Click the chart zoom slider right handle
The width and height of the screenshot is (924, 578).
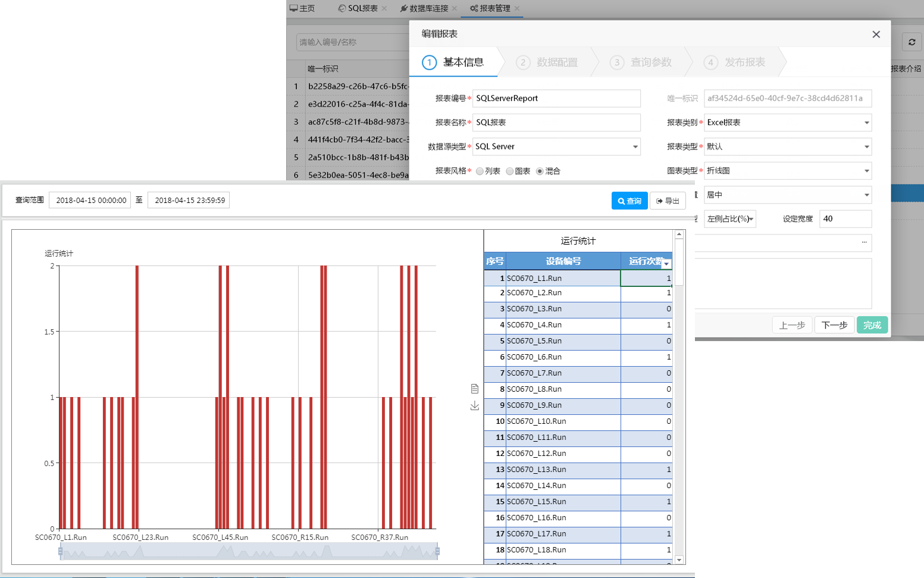(437, 551)
